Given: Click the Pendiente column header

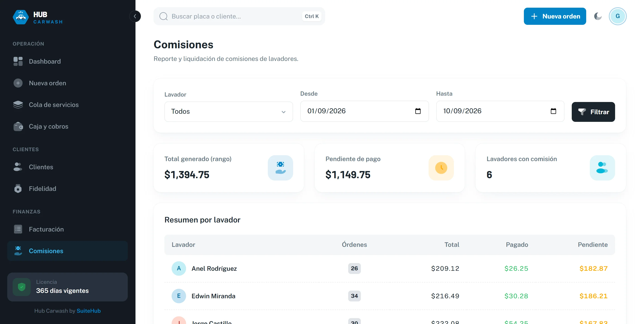Looking at the screenshot, I should (593, 245).
